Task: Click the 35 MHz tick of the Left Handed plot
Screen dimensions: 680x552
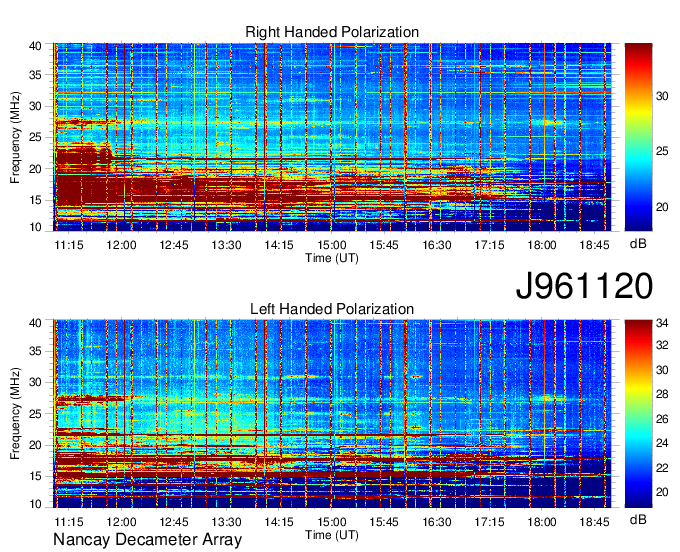Action: 36,351
